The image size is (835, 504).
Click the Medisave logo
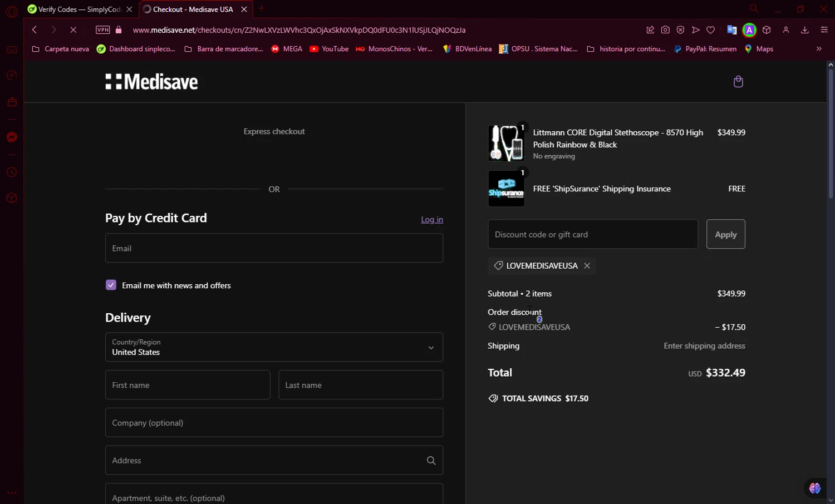click(x=151, y=82)
